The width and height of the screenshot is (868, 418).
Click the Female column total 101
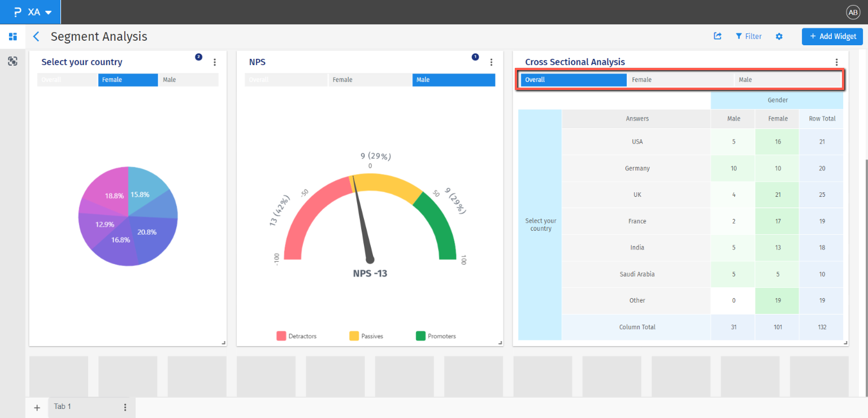778,327
